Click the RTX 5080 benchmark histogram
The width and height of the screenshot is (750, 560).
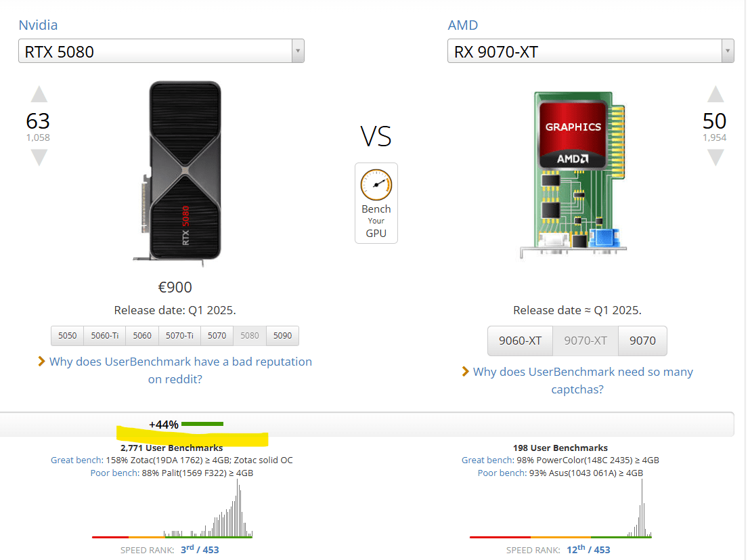[x=172, y=509]
